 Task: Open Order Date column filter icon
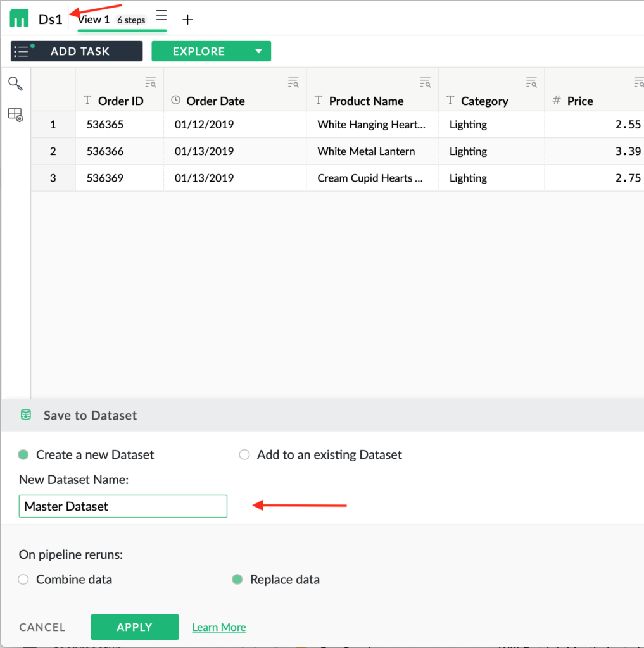tap(293, 82)
